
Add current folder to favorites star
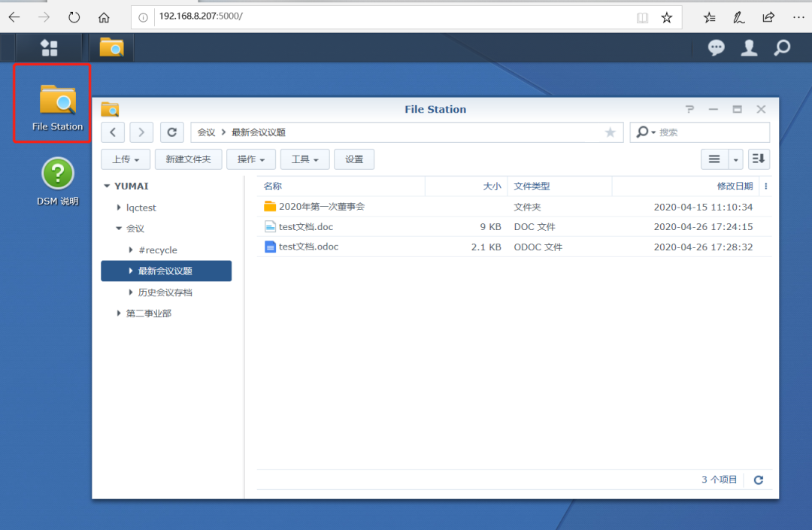pos(610,132)
